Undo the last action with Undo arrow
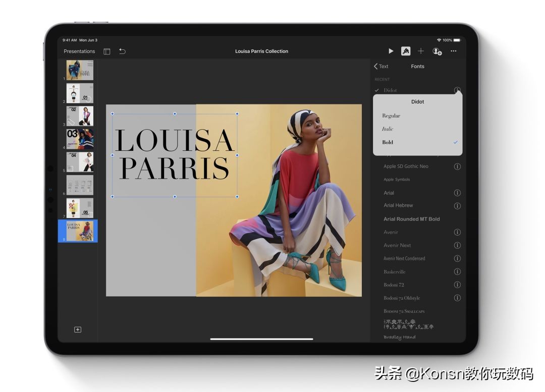Viewport: 545px width, 392px height. click(x=122, y=51)
